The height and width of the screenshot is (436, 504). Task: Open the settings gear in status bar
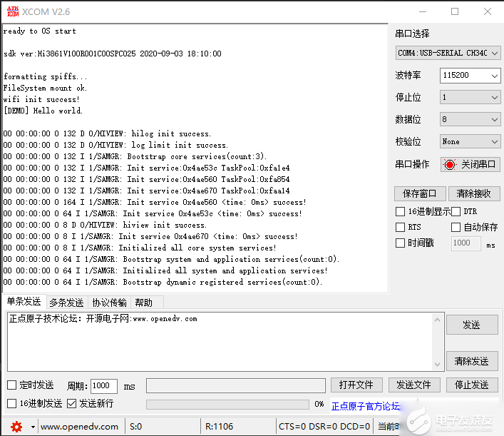tap(16, 427)
